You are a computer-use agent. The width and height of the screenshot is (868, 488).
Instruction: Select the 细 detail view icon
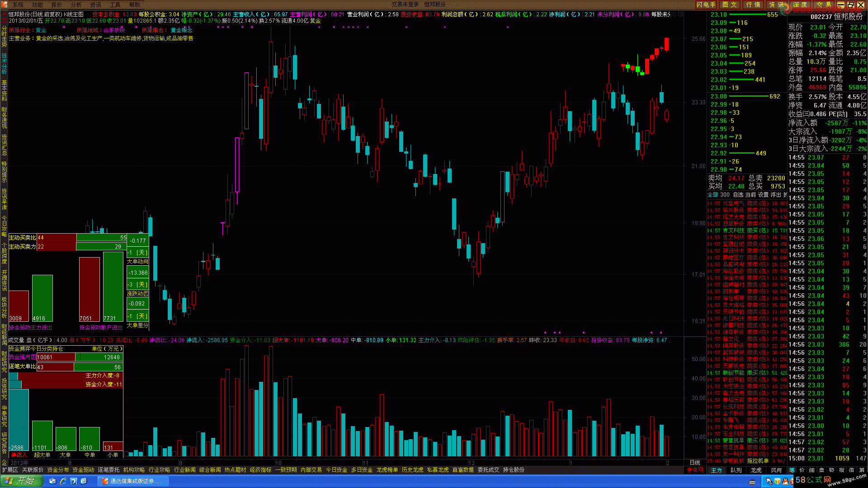[x=811, y=470]
